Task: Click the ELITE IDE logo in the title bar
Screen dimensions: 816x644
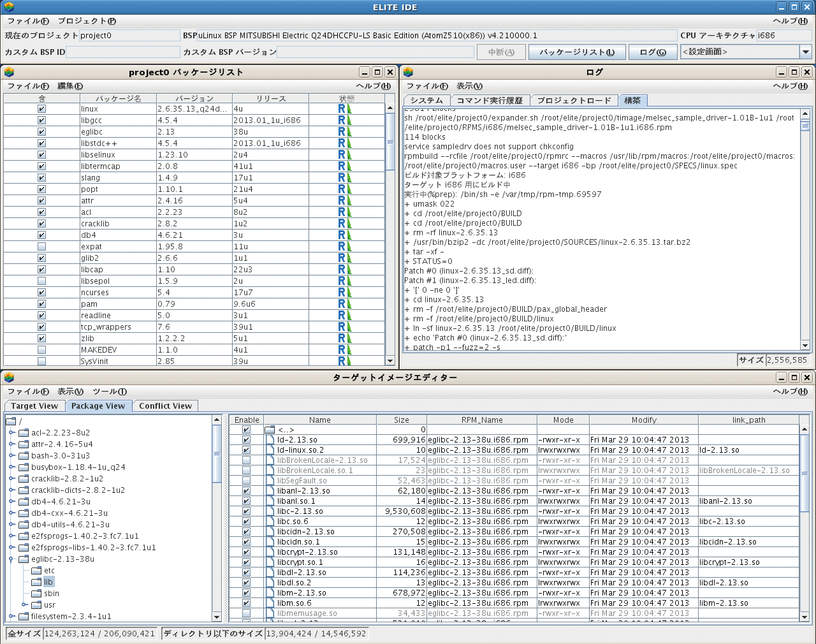Action: 8,7
